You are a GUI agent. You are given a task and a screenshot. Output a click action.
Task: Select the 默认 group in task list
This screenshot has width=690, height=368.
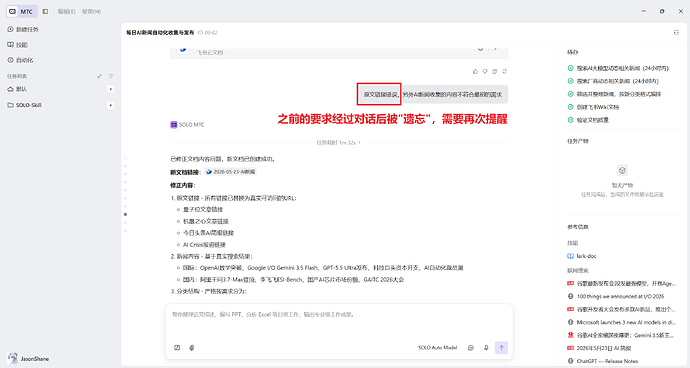[x=18, y=89]
